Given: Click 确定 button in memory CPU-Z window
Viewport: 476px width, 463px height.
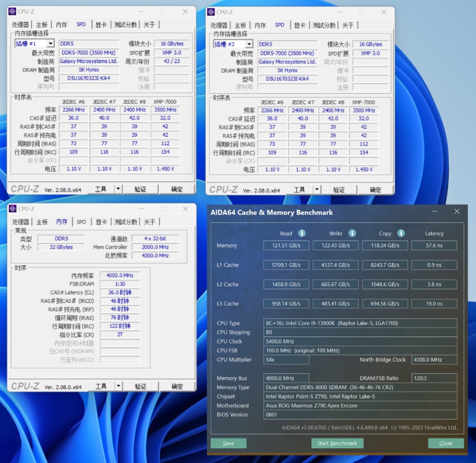Looking at the screenshot, I should tap(177, 386).
